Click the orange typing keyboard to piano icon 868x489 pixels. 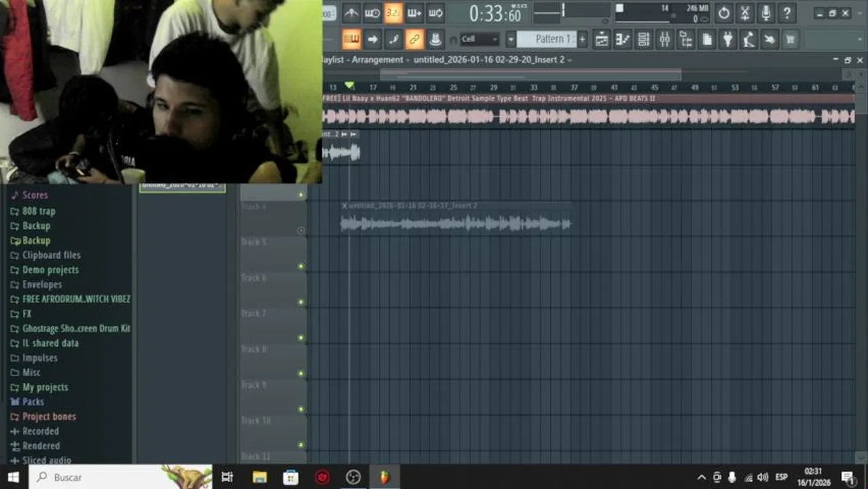[351, 39]
